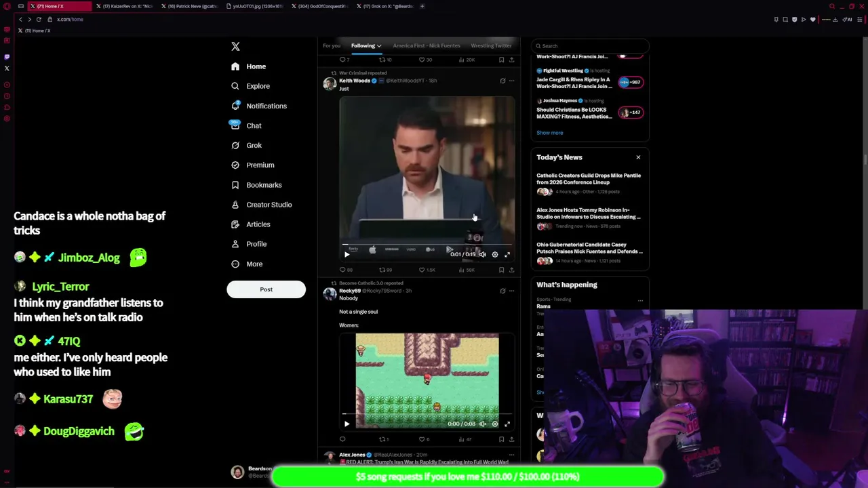Bookmark the post above War Criminal repost

point(501,60)
